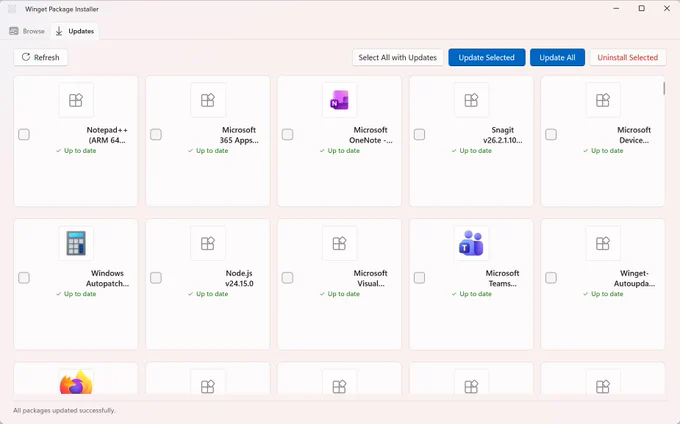Click the Microsoft Visual package icon
Screen dimensions: 680x424
click(340, 243)
